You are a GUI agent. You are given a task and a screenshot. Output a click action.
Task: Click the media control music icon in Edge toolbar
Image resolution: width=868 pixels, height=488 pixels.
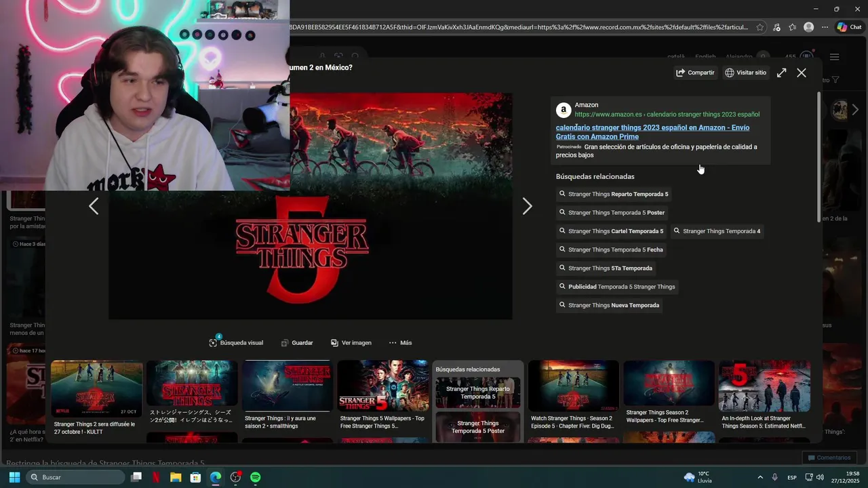tap(776, 27)
